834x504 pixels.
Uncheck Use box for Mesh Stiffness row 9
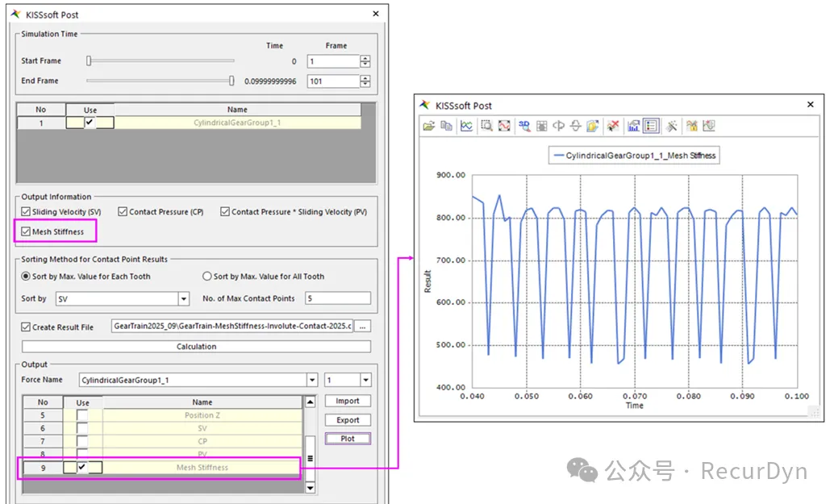(x=82, y=468)
